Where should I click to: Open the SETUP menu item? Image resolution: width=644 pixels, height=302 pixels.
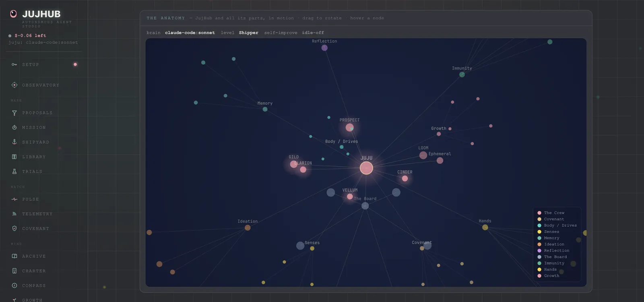point(31,64)
